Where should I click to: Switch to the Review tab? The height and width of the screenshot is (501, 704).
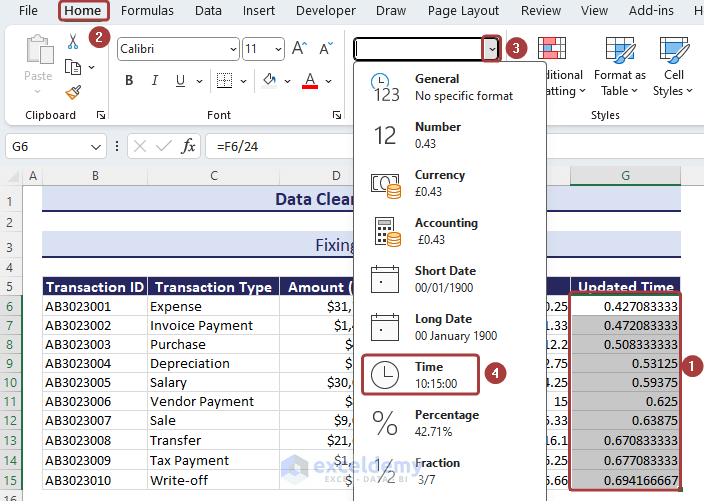point(541,10)
